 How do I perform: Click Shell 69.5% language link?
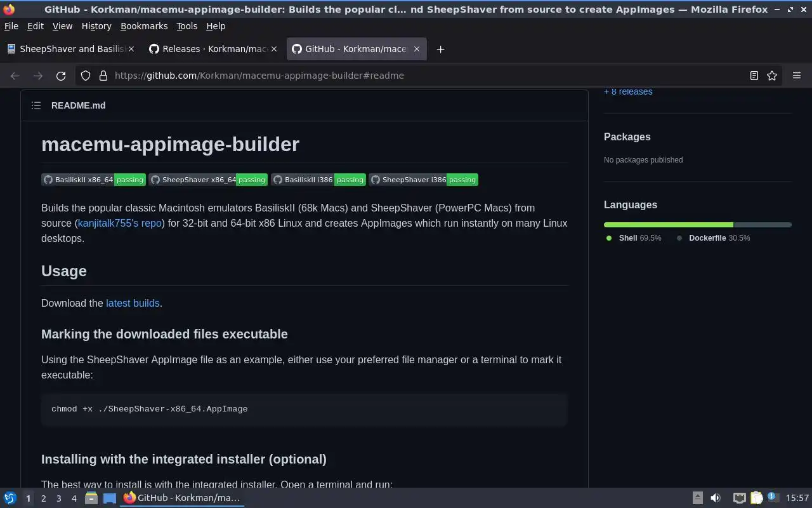(x=633, y=238)
